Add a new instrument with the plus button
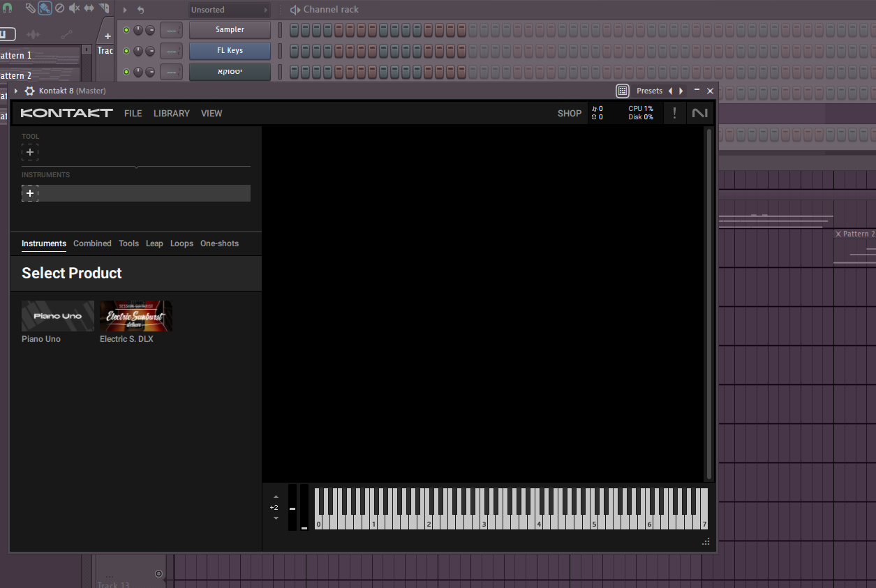 tap(30, 193)
